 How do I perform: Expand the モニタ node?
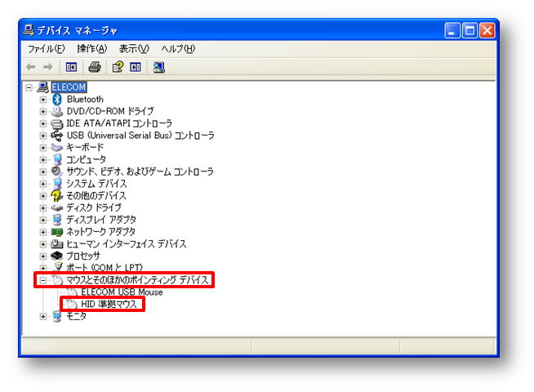pos(43,316)
